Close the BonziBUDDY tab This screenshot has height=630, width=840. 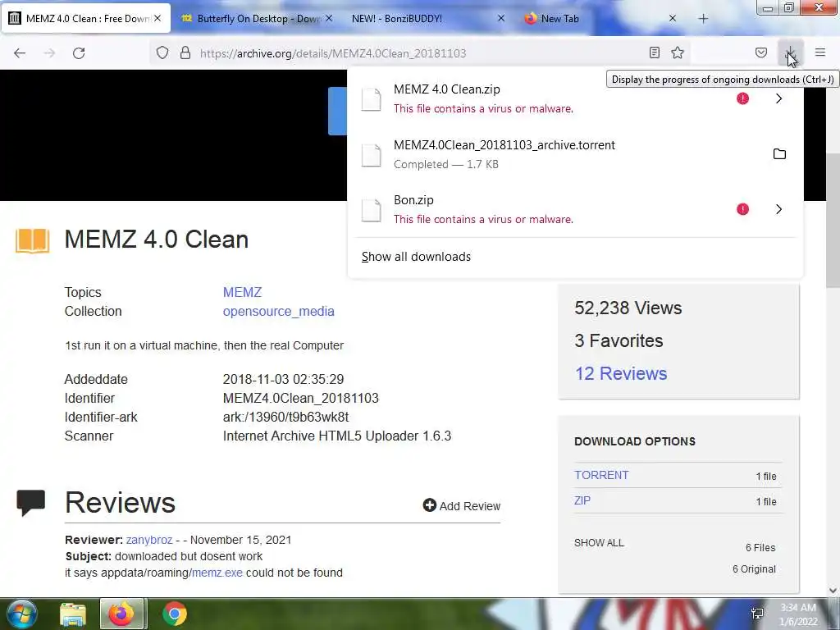501,18
